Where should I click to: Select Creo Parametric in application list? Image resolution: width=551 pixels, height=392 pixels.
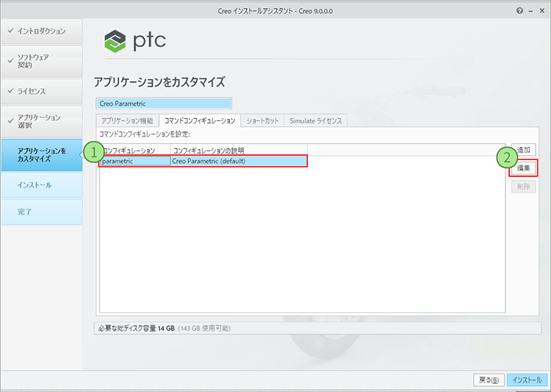(164, 104)
